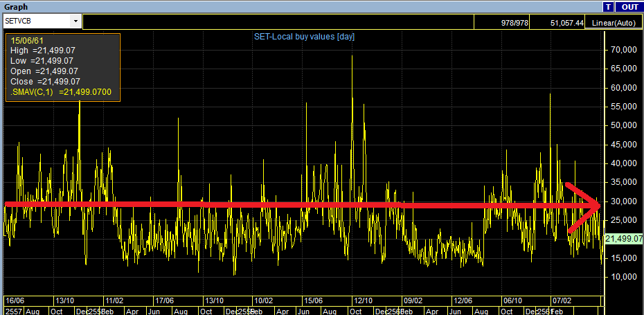Click the T button in title bar
Viewport: 644px width, 315px height.
pos(608,7)
